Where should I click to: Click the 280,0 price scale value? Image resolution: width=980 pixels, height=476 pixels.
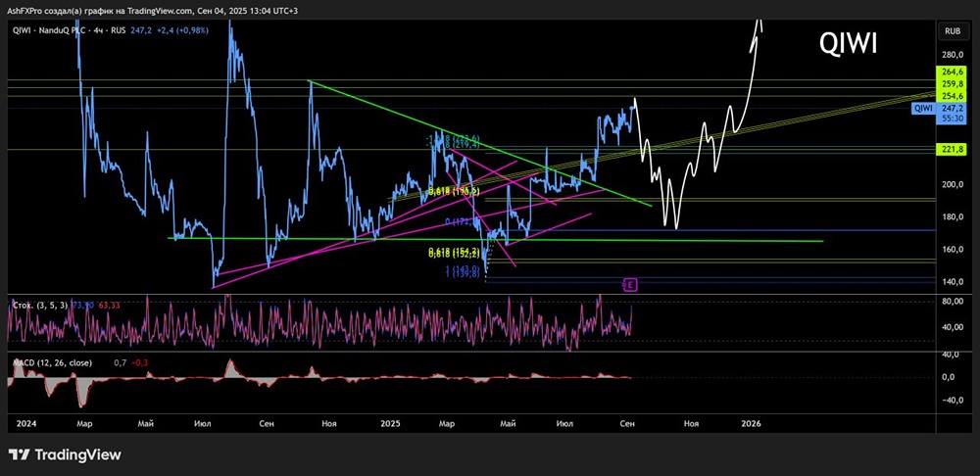click(954, 54)
